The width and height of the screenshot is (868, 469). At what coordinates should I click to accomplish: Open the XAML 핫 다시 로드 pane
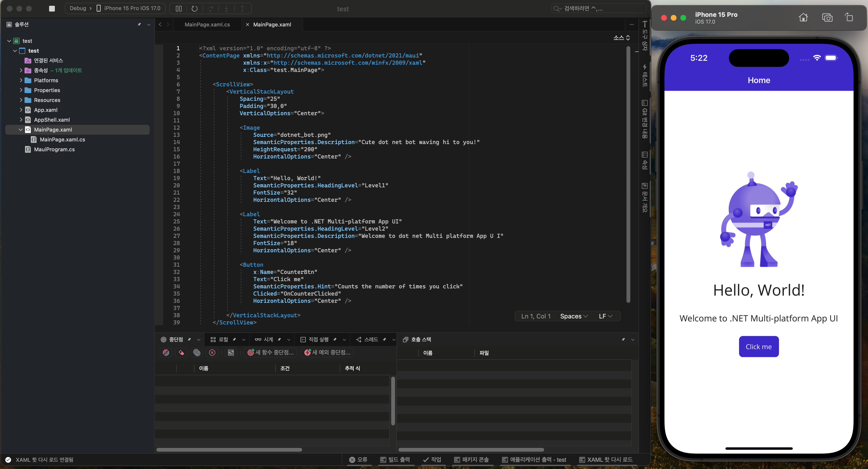pos(606,460)
